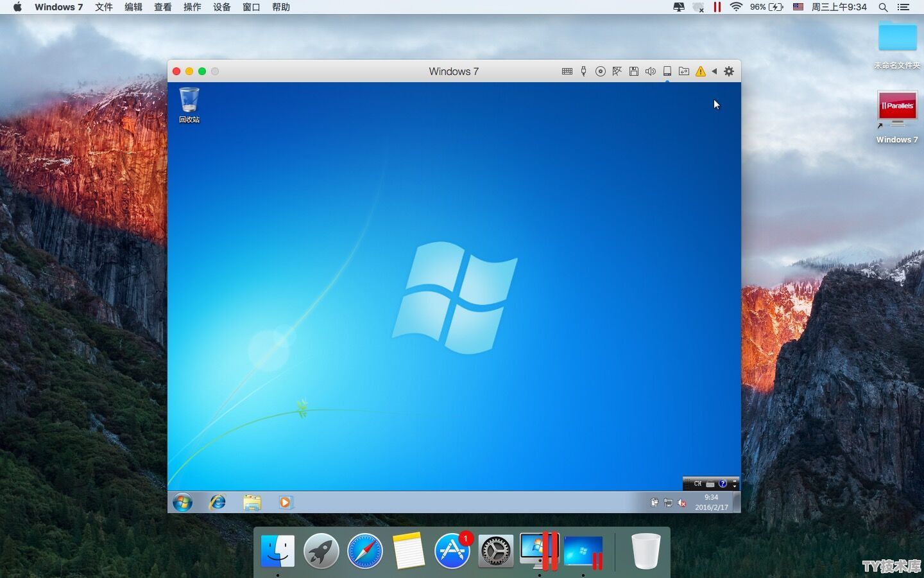Open the 操作 menu
The width and height of the screenshot is (924, 578).
pos(192,7)
